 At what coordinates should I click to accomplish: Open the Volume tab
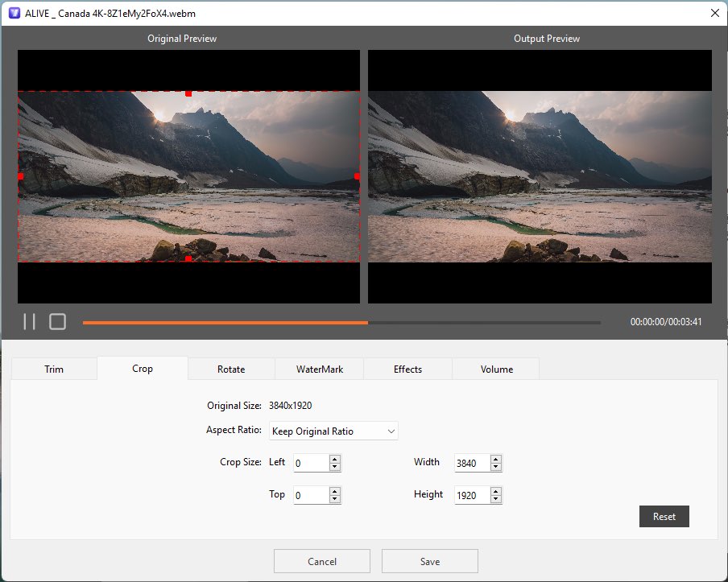(496, 369)
